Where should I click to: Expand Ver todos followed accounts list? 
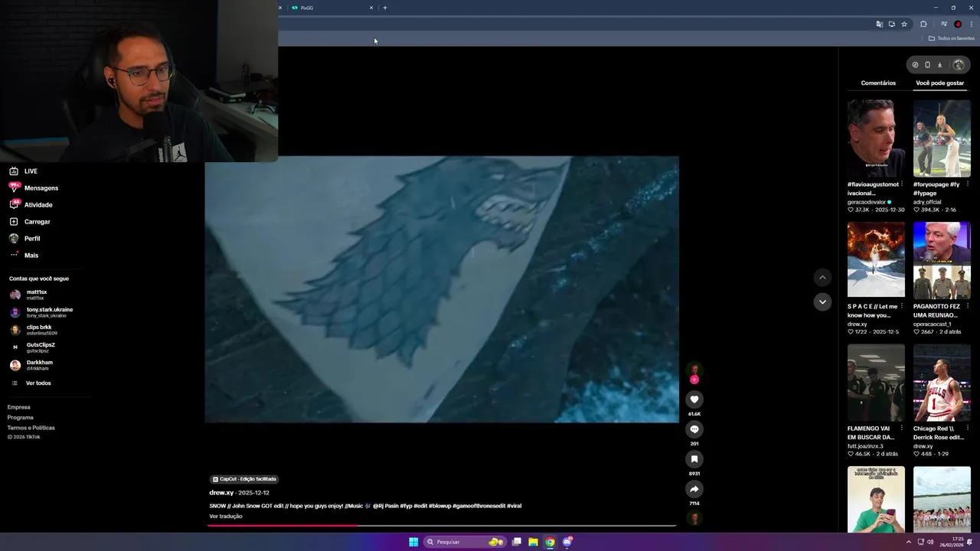tap(31, 383)
